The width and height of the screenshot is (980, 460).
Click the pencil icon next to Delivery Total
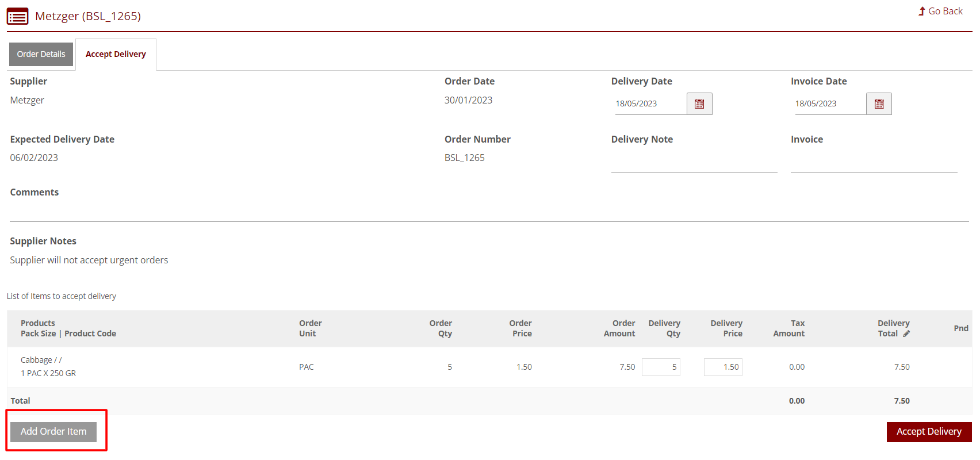[906, 334]
